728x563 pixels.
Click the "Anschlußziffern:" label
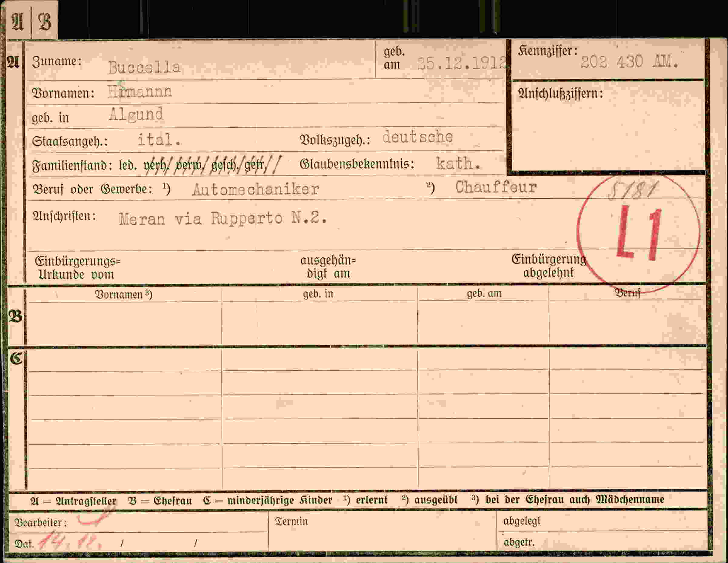coord(561,94)
